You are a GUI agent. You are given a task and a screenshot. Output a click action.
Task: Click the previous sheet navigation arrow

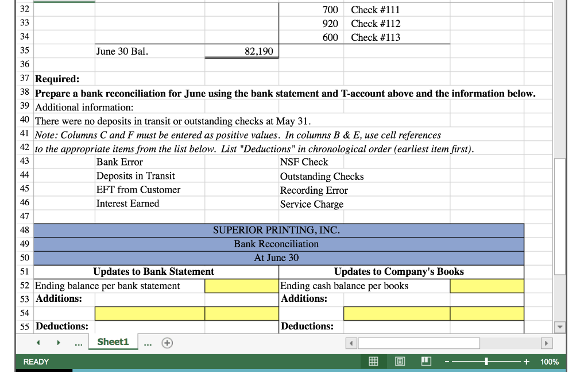(38, 342)
